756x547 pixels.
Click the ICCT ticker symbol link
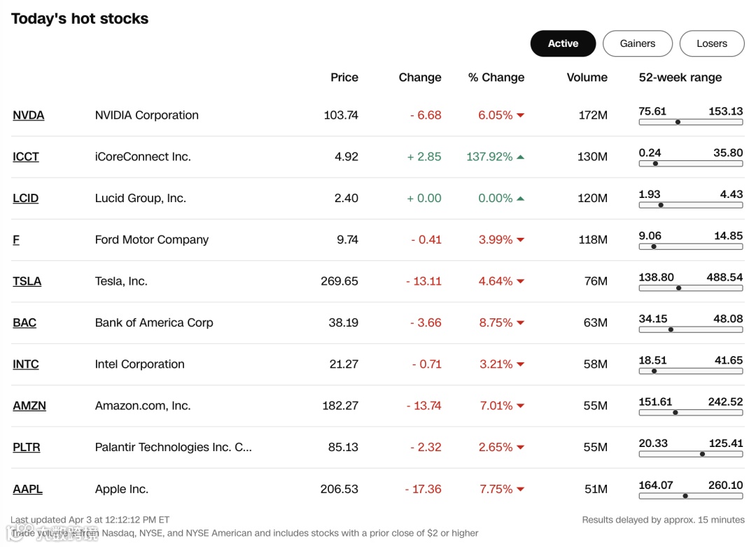(26, 157)
